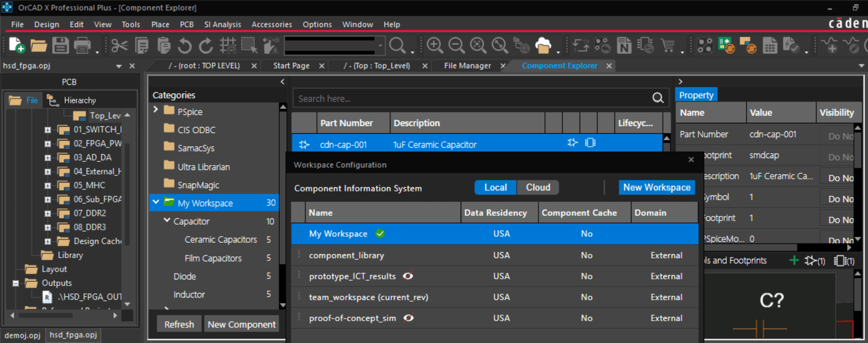Select the team_workspace (current_rev) row
868x343 pixels.
point(495,297)
